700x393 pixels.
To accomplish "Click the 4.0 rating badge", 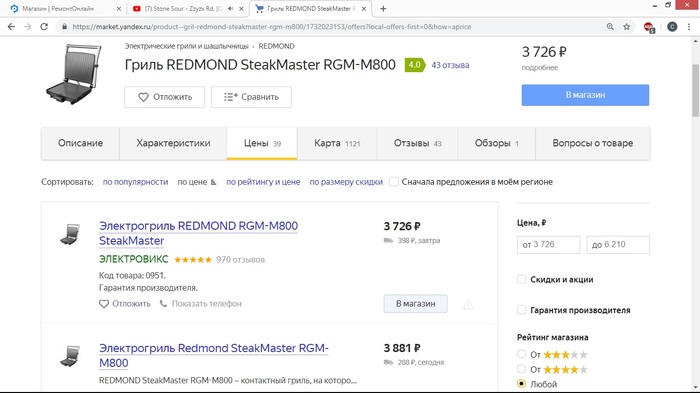I will tap(414, 65).
